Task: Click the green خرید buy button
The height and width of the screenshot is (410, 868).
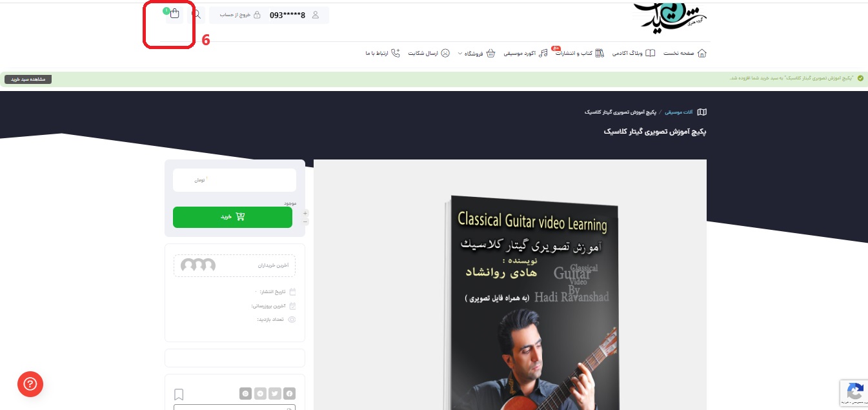Action: click(232, 217)
